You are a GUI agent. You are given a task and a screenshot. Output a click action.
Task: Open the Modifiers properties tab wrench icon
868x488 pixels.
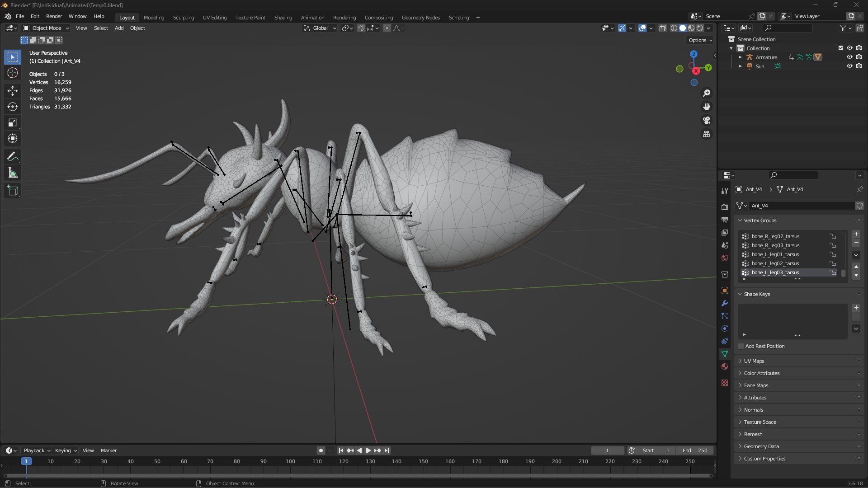725,303
